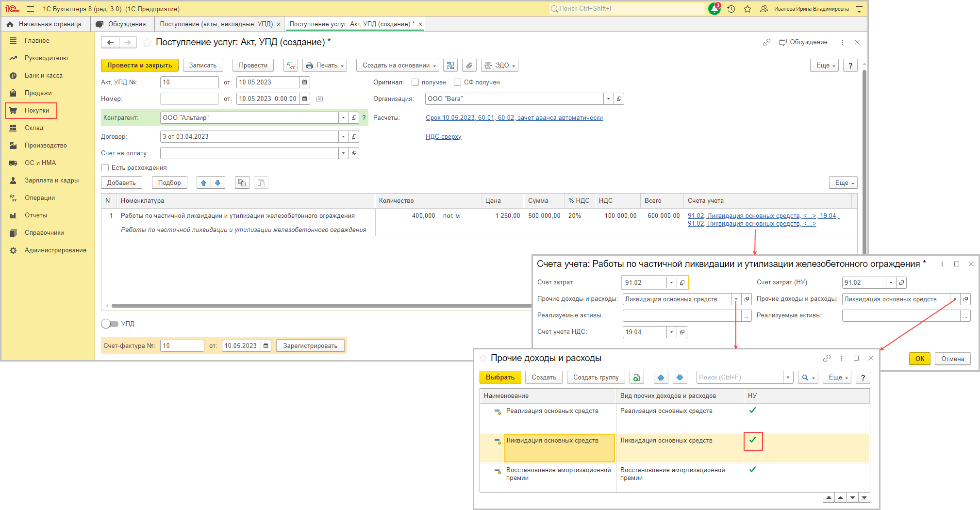Open Еще menu in Прочие доходы window
The height and width of the screenshot is (510, 980).
(x=837, y=378)
